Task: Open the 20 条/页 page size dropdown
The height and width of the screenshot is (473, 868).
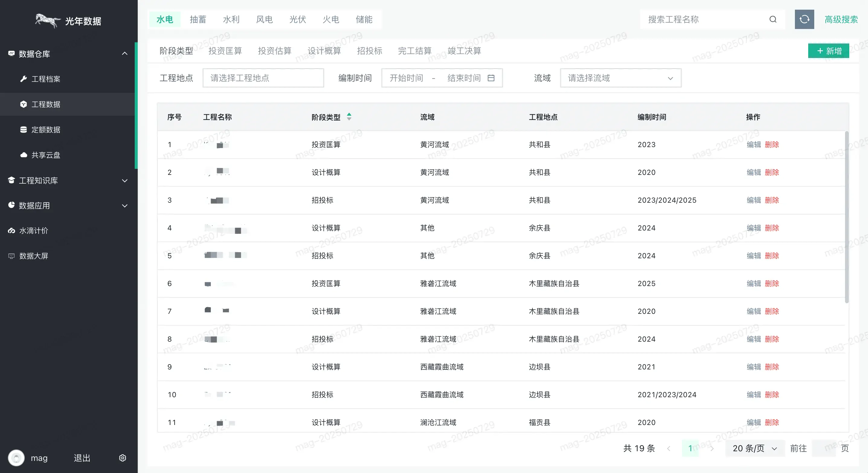Action: 754,449
